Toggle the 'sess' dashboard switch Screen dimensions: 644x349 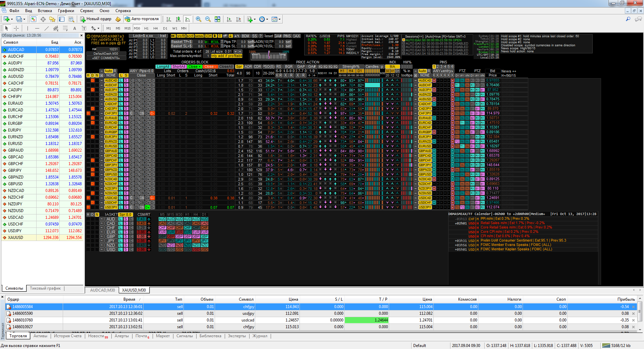pyautogui.click(x=199, y=36)
